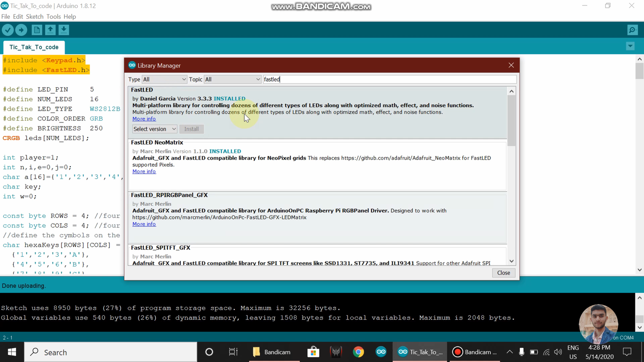This screenshot has height=362, width=644.
Task: Open the Sketch menu
Action: click(35, 16)
